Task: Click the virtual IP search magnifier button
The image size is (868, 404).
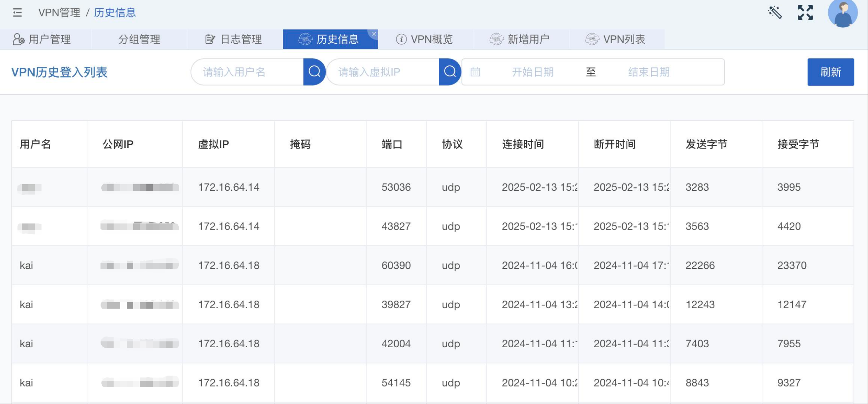Action: (450, 72)
